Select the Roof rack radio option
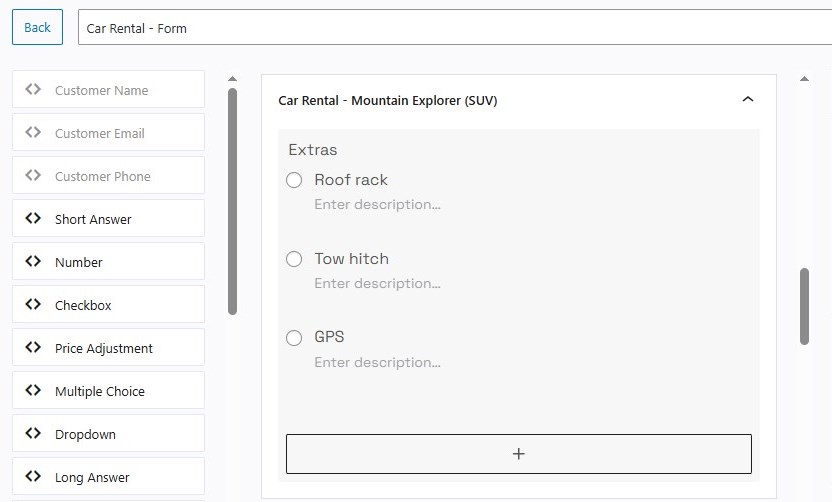The height and width of the screenshot is (502, 832). click(x=294, y=180)
